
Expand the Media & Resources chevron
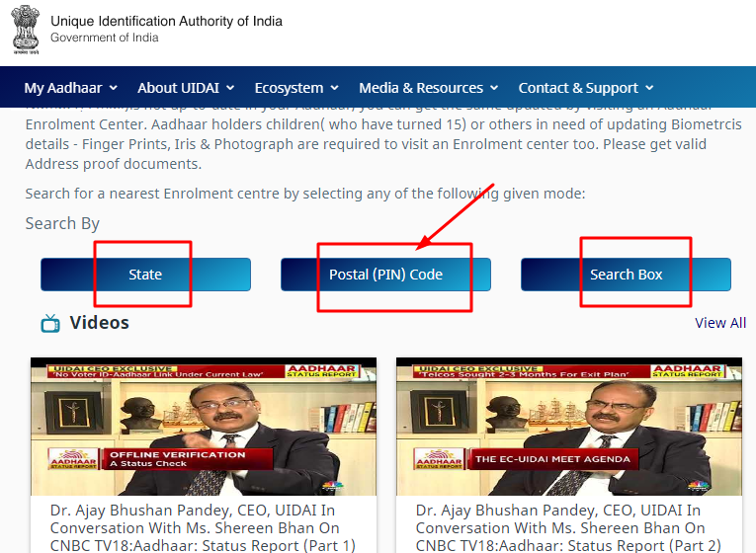pyautogui.click(x=494, y=88)
